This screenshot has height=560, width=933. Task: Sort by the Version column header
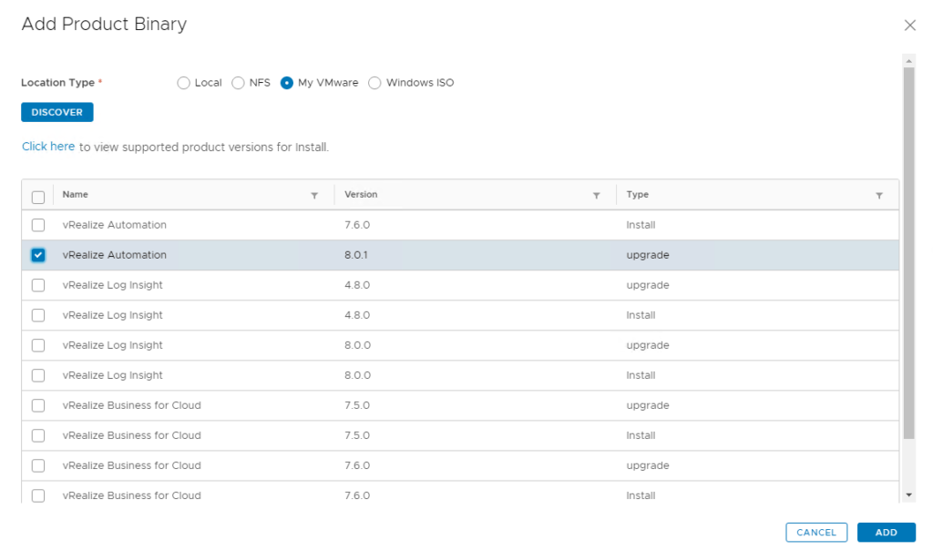(361, 194)
